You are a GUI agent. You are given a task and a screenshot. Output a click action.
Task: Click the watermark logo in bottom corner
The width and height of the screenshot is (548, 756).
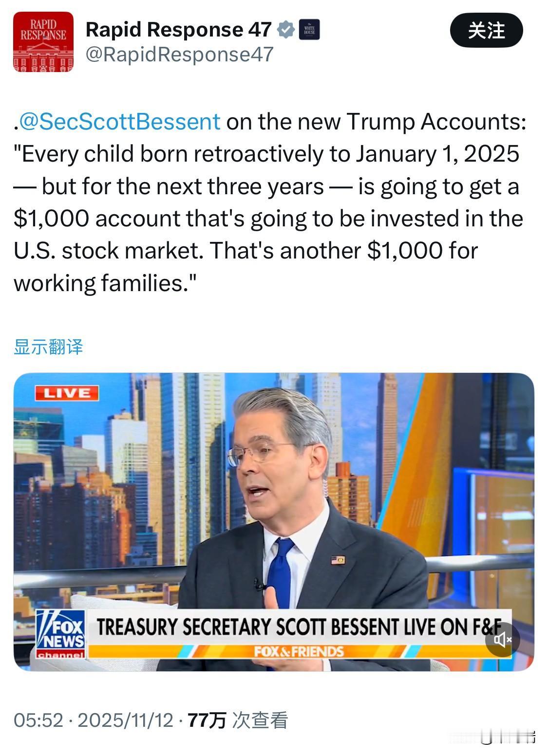[x=508, y=738]
